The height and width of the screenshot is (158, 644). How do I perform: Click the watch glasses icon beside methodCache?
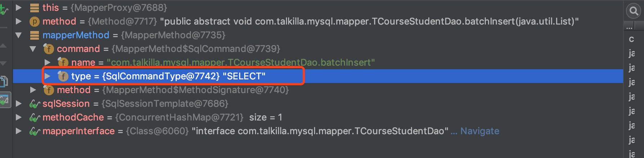tap(34, 118)
